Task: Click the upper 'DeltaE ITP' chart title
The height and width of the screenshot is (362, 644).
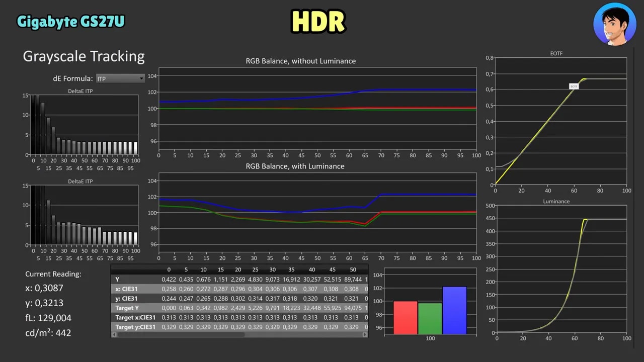Action: click(x=80, y=91)
